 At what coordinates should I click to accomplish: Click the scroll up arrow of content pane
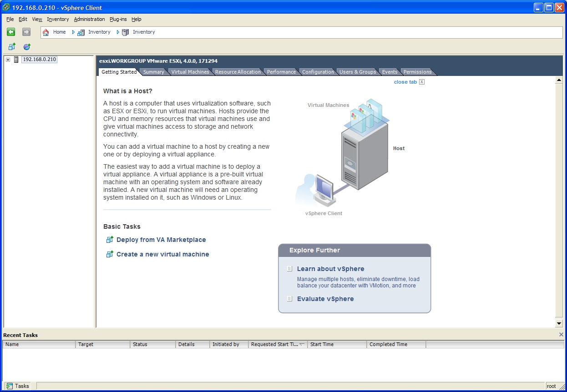[x=559, y=80]
